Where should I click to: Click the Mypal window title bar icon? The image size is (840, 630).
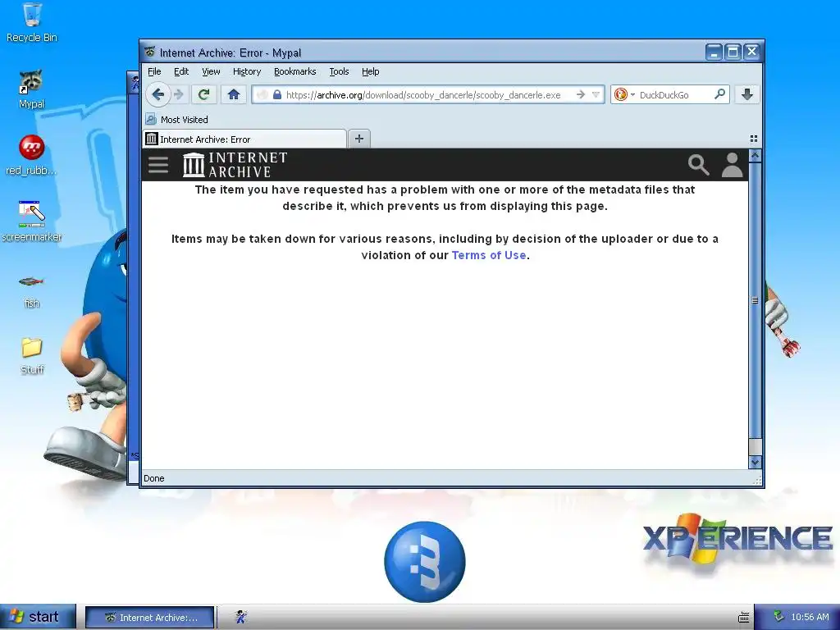[149, 52]
